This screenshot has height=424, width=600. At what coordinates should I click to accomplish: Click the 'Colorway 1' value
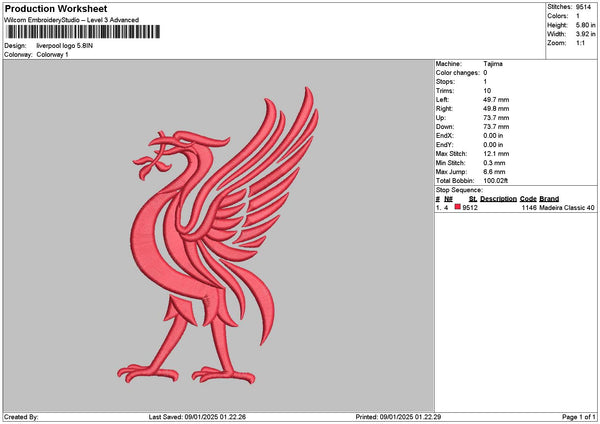tap(52, 55)
